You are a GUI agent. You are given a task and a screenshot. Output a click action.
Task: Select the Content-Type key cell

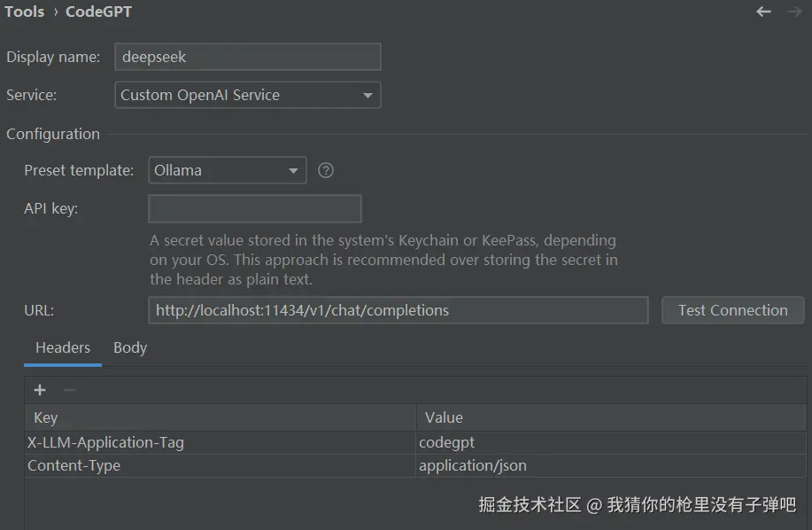(x=220, y=465)
